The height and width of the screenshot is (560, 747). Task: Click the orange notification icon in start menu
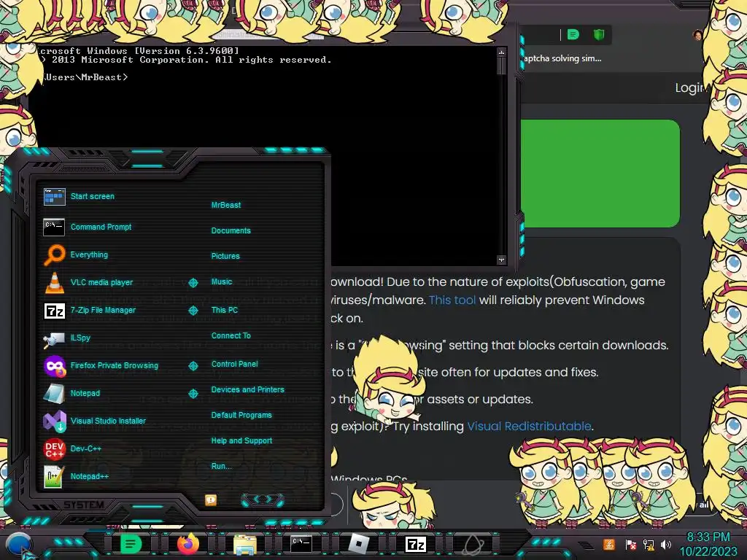click(x=211, y=499)
